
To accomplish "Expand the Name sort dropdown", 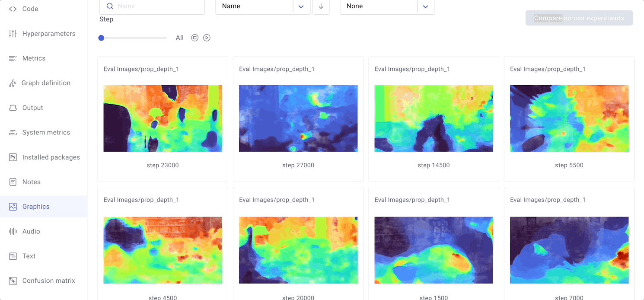I will (x=254, y=6).
